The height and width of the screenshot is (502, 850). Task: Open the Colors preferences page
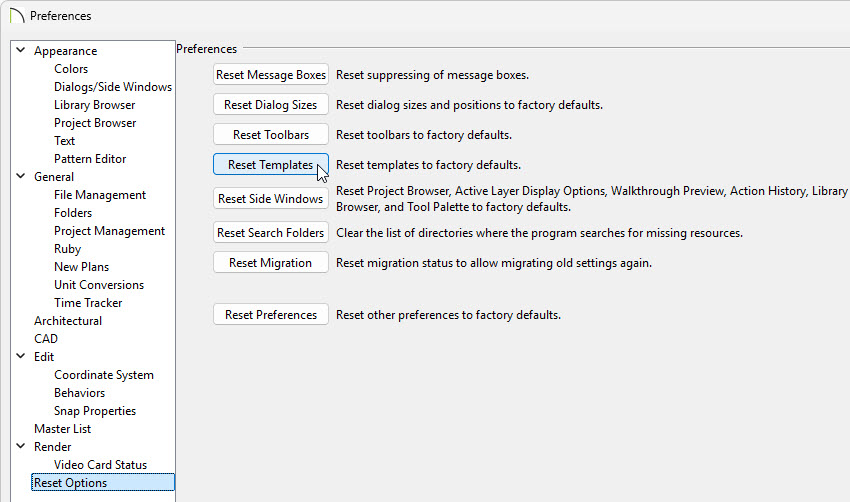pyautogui.click(x=71, y=69)
